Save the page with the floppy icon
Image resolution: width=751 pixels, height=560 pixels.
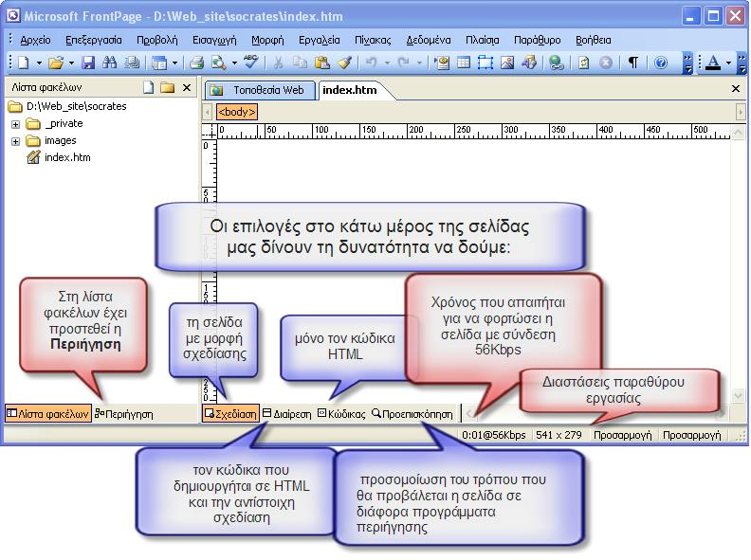click(x=88, y=63)
